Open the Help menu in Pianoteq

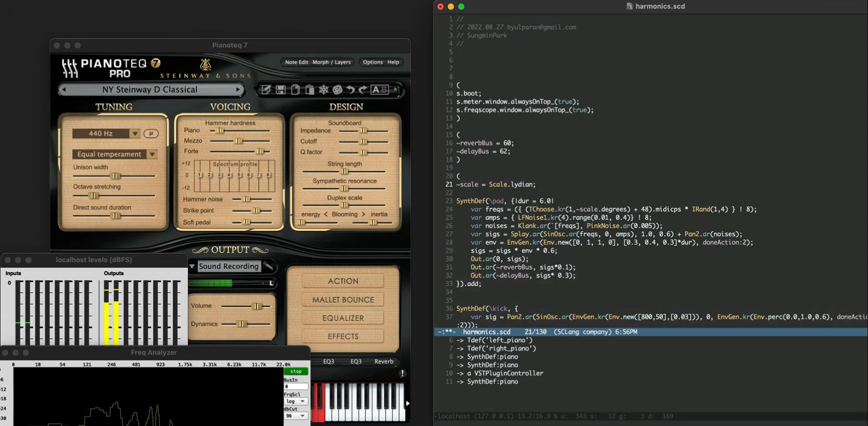pos(393,62)
